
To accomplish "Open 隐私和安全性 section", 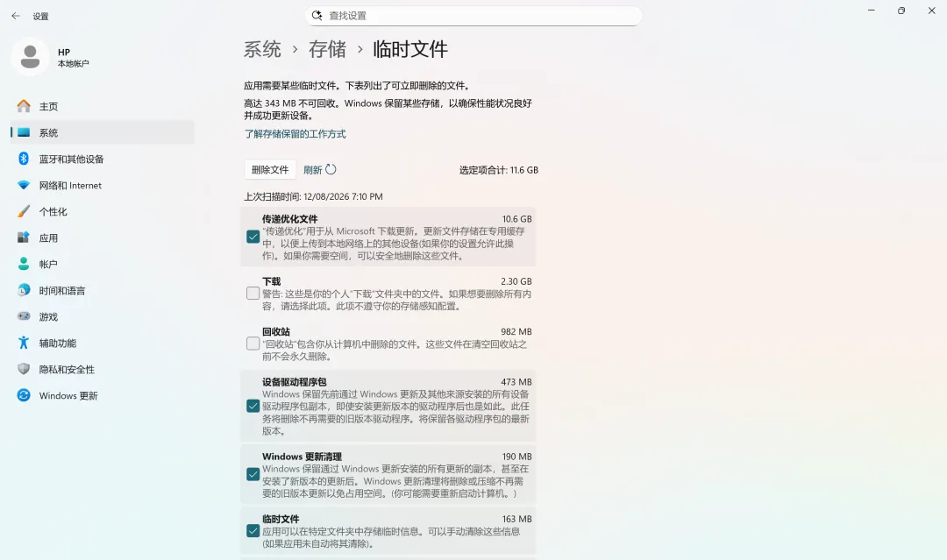I will pos(103,369).
